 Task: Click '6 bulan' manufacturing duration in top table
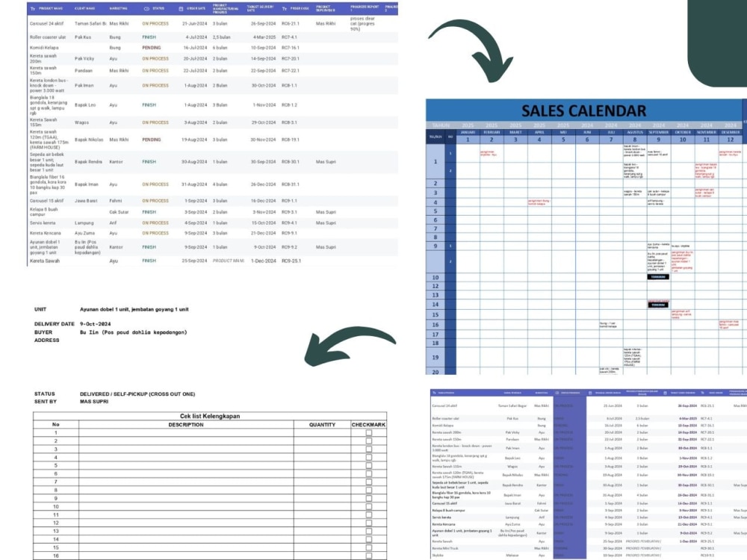click(x=220, y=48)
